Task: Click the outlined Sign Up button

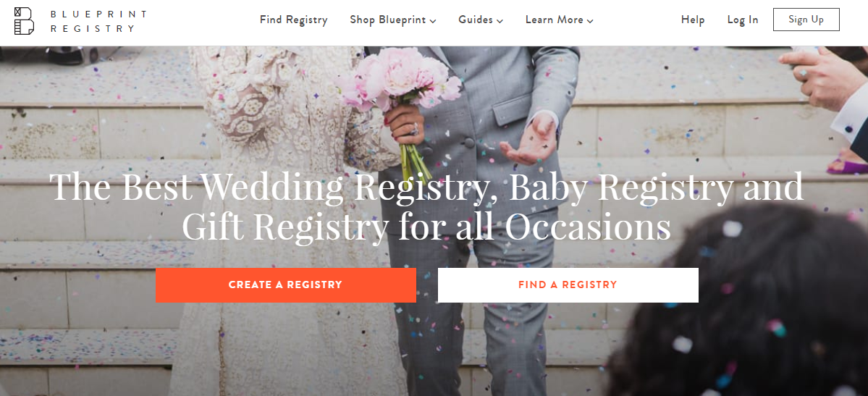Action: point(806,20)
